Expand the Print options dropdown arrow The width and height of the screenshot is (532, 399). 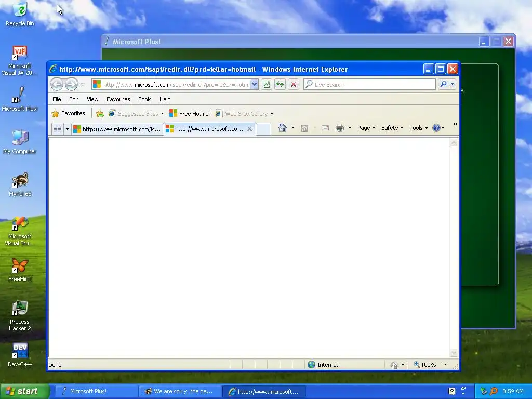tap(350, 128)
